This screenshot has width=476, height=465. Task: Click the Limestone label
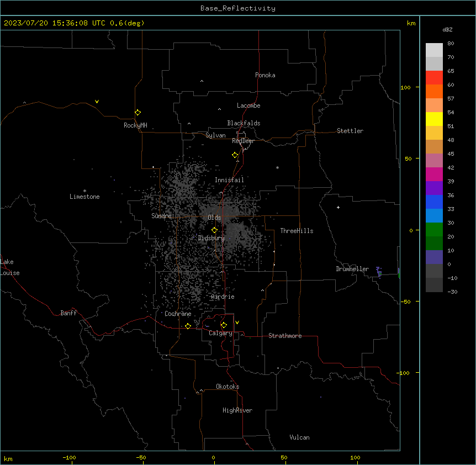click(x=84, y=197)
